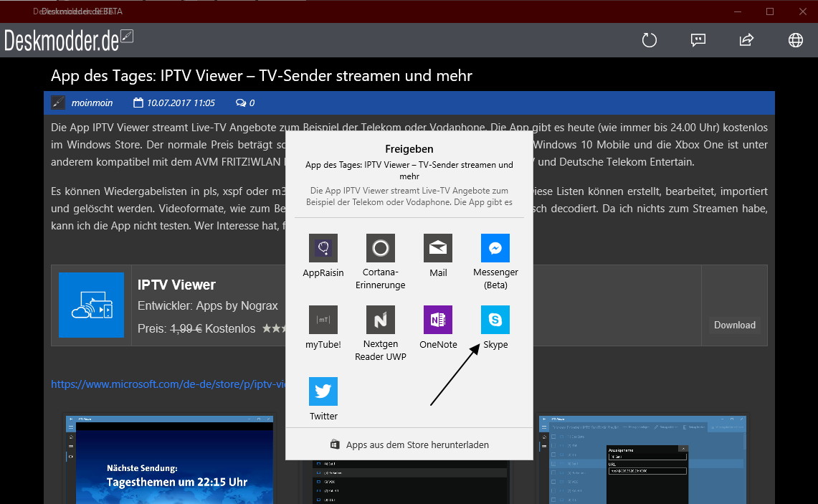818x504 pixels.
Task: Share the article through Mail
Action: tap(438, 248)
